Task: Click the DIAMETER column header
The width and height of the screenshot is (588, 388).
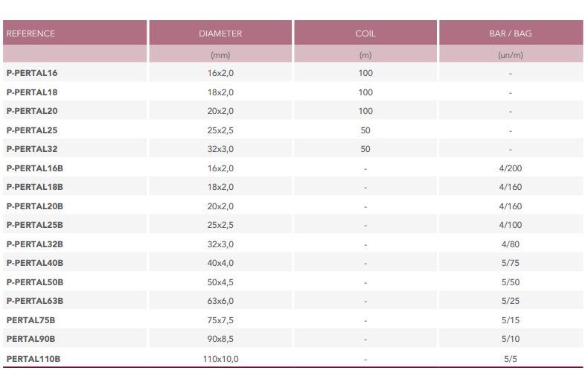Action: tap(220, 34)
